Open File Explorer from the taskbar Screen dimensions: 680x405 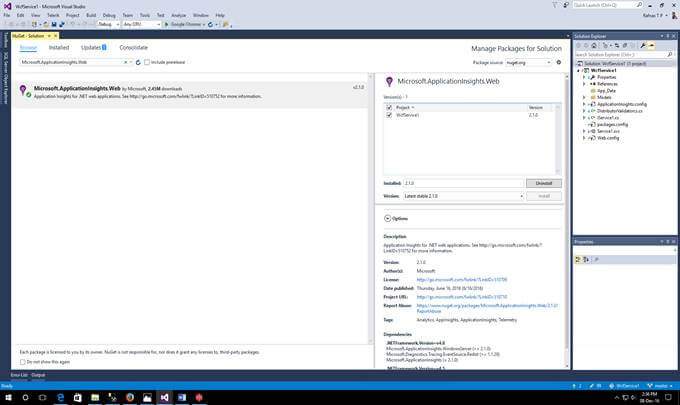95,397
